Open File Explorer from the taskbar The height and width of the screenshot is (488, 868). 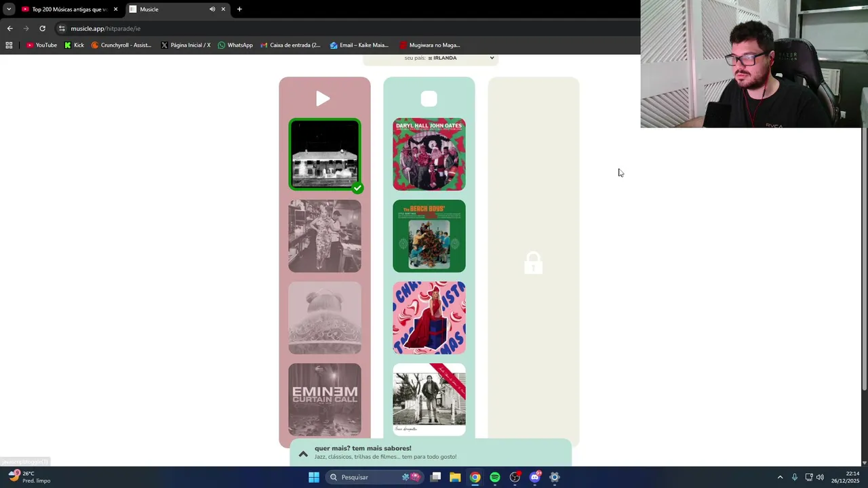pyautogui.click(x=455, y=477)
